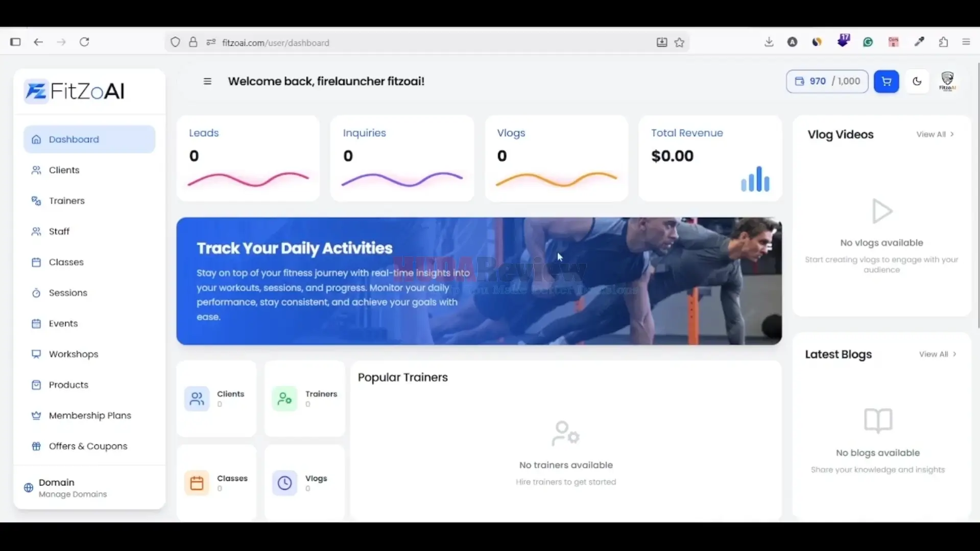
Task: Click the browser back arrow
Action: [38, 42]
